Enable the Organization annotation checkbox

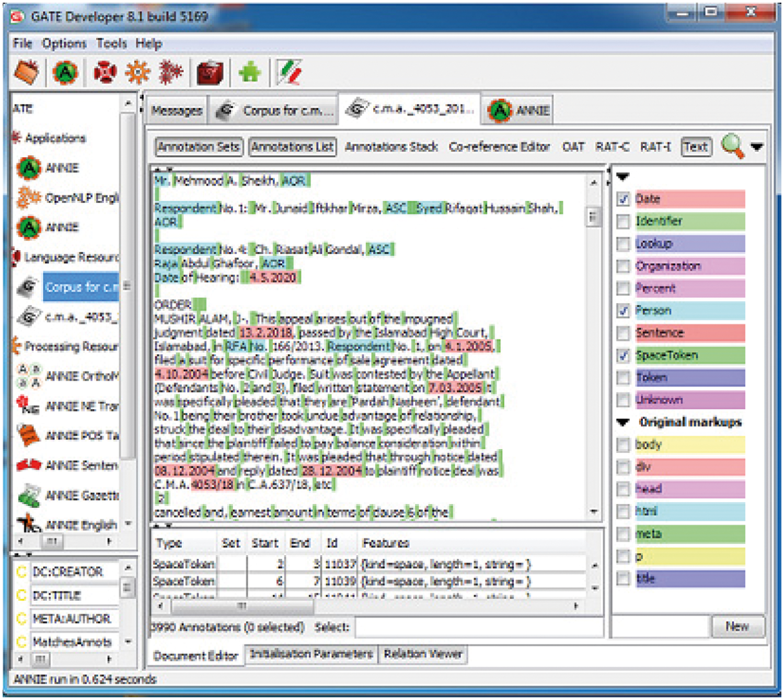tap(623, 266)
